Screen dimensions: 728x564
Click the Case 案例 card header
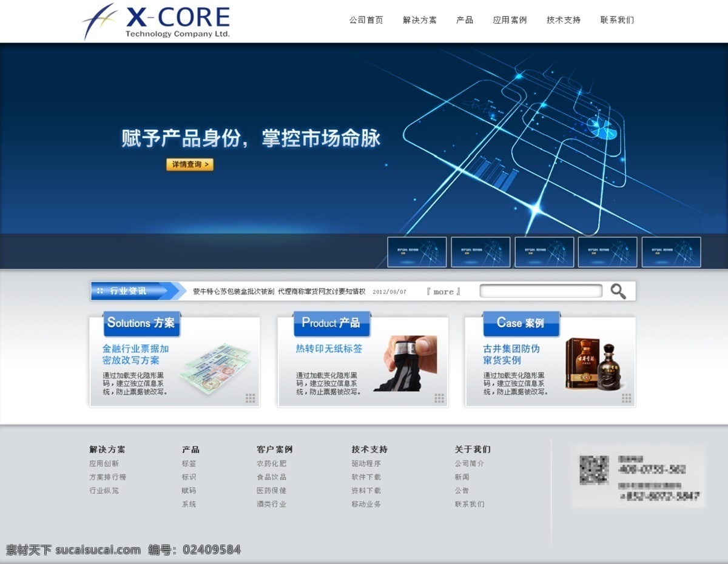tap(521, 323)
